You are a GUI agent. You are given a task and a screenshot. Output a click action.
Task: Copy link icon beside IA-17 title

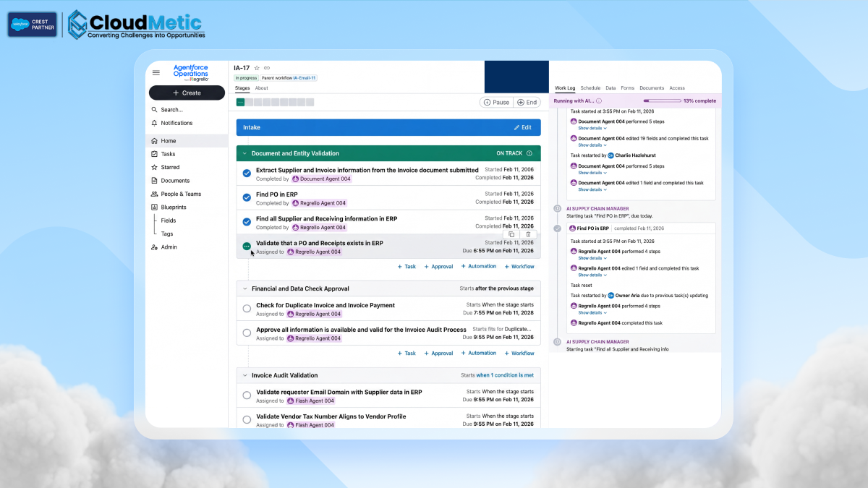point(267,68)
